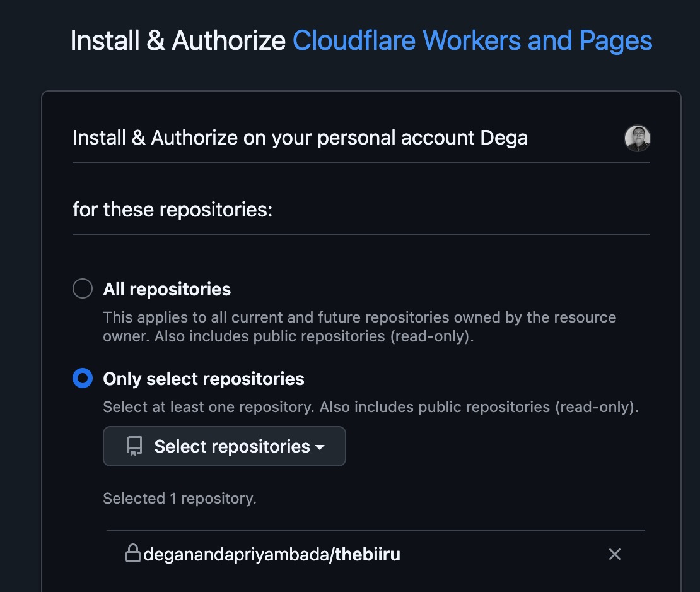Click the 'Selected 1 repository.' text
The image size is (700, 592).
click(x=180, y=498)
